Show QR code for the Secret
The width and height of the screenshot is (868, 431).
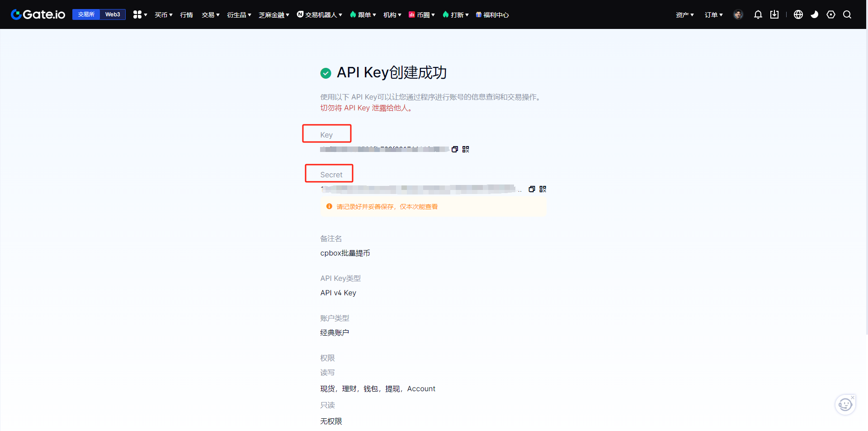click(x=543, y=189)
